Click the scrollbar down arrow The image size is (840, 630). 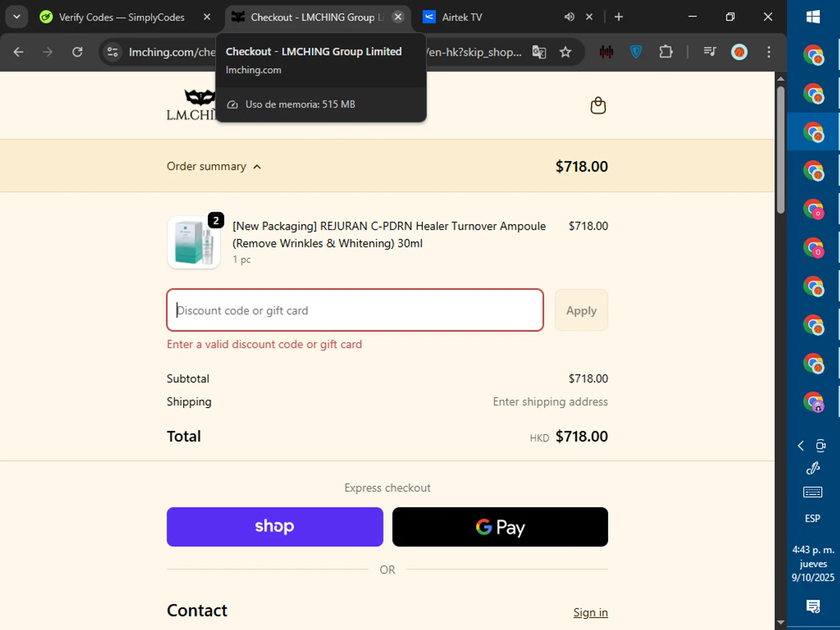point(781,622)
